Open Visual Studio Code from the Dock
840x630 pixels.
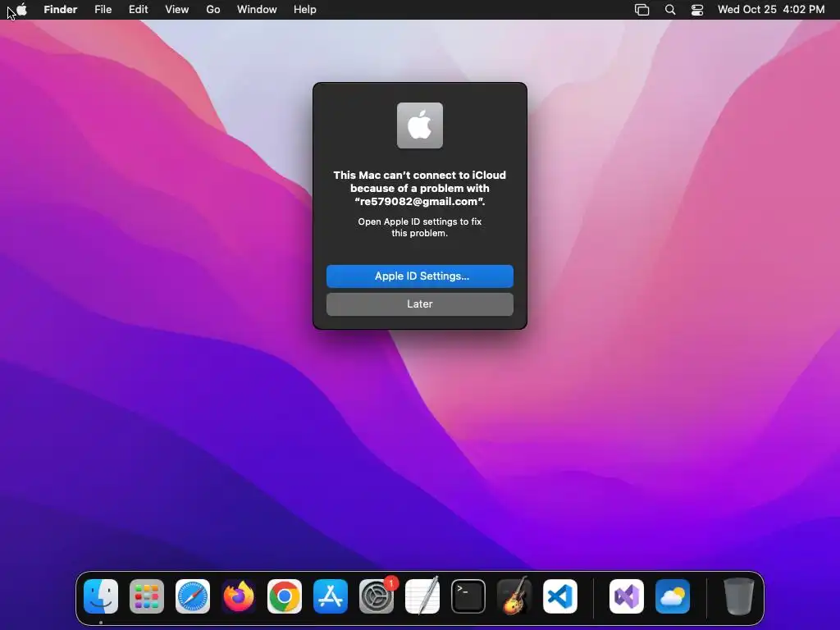click(x=560, y=596)
